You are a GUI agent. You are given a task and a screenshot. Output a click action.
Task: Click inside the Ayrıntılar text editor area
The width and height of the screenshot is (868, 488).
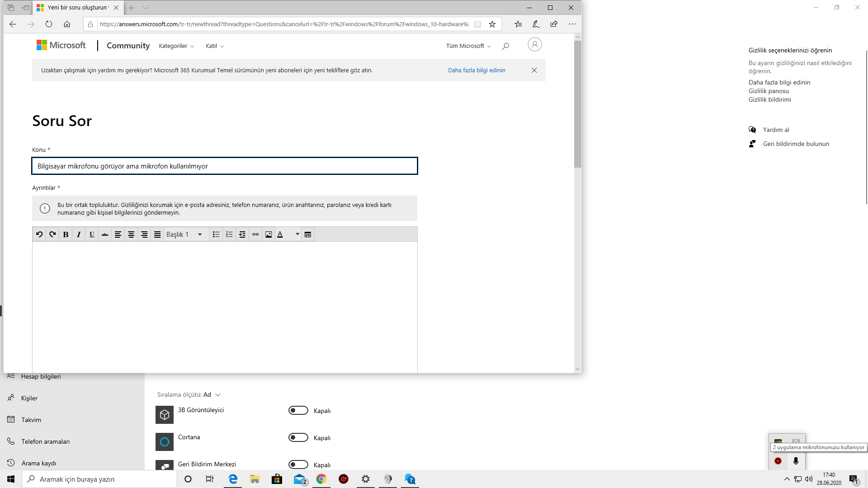[x=225, y=307]
